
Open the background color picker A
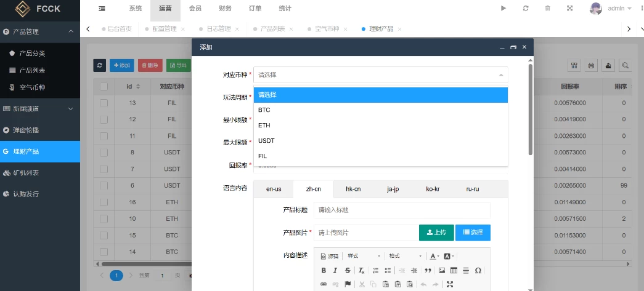[x=449, y=256]
